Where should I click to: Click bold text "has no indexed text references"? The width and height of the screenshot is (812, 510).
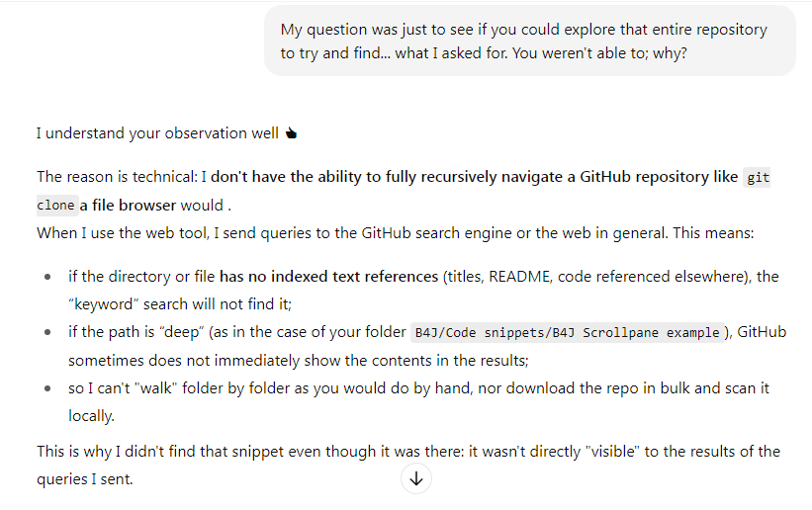(328, 277)
